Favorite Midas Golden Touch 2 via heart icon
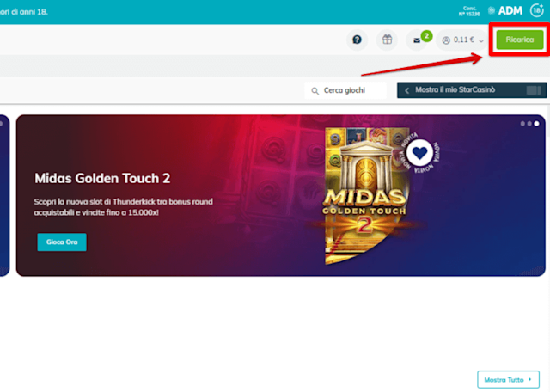Screen dimensions: 550x392 coord(419,153)
